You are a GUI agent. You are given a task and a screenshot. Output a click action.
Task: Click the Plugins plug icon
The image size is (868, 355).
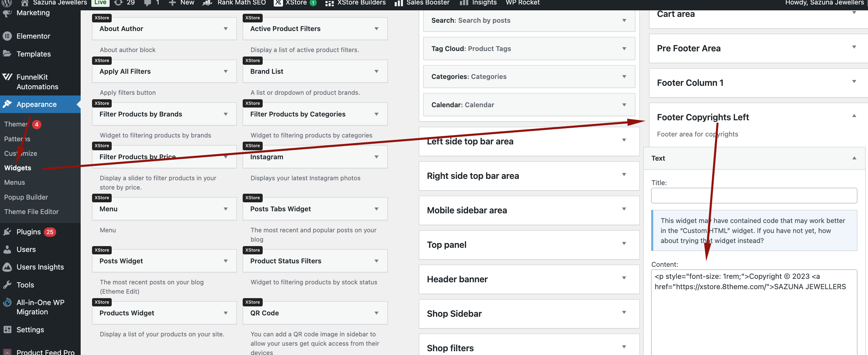click(x=7, y=232)
